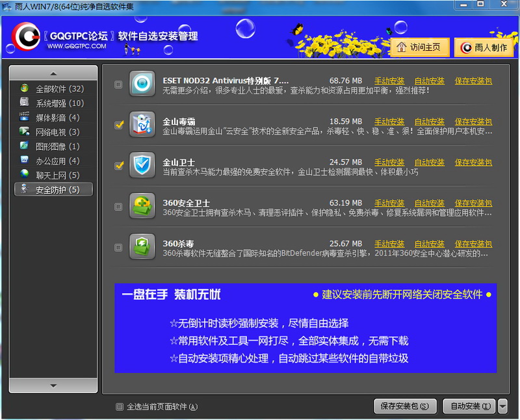The height and width of the screenshot is (420, 520).
Task: Click 保存安装包 link for 金山卫士
Action: (x=473, y=163)
